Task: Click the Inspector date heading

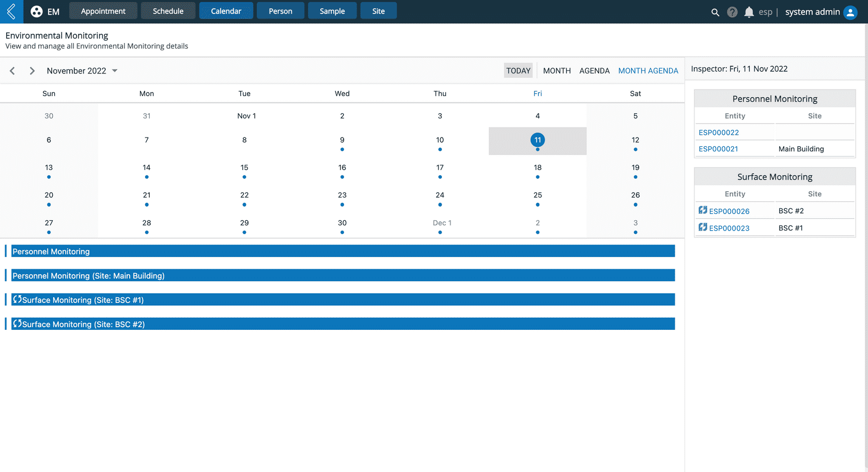Action: coord(739,69)
